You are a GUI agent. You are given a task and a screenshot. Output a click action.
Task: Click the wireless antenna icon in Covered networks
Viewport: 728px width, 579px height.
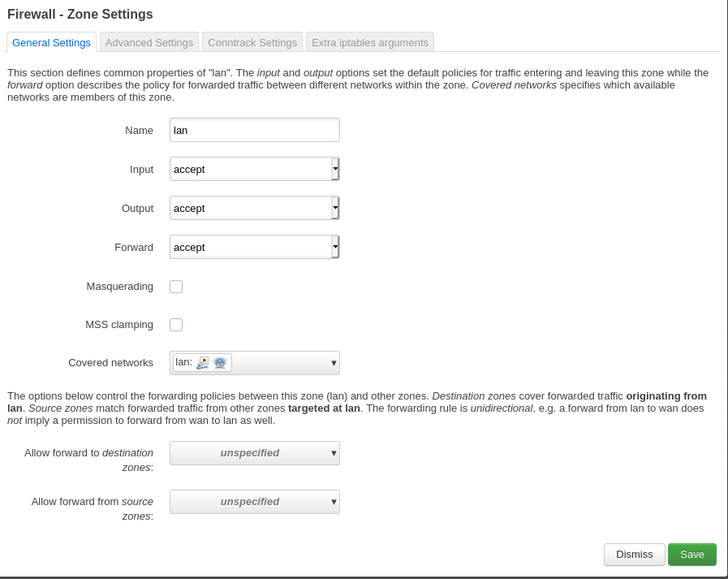point(220,362)
